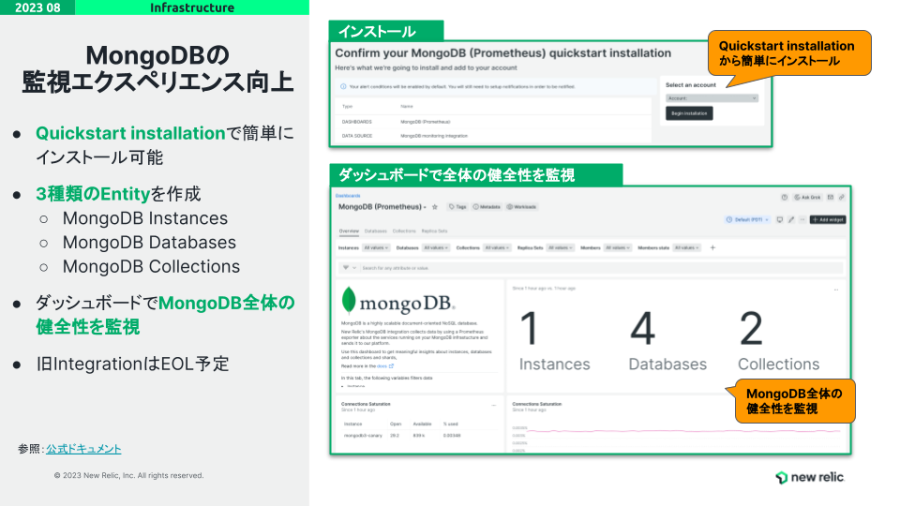Expand the Databases All values filter
The height and width of the screenshot is (506, 900).
(x=436, y=248)
